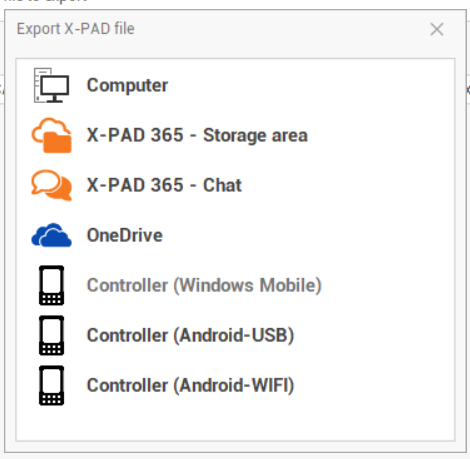The image size is (470, 459).
Task: Click the Computer monitor icon
Action: (51, 85)
